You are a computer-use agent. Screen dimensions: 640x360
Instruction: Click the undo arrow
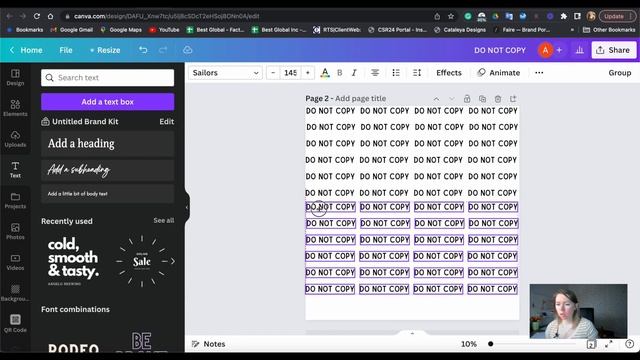(x=143, y=50)
